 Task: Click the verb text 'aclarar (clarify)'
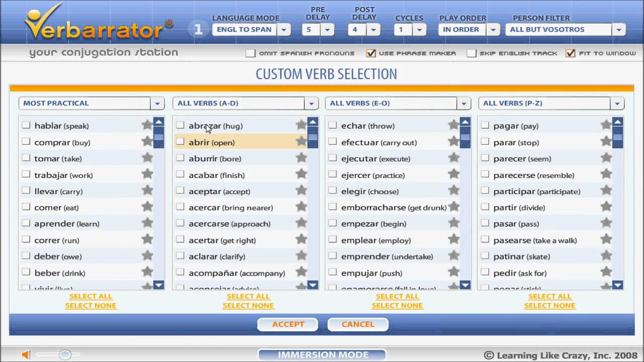point(217,256)
